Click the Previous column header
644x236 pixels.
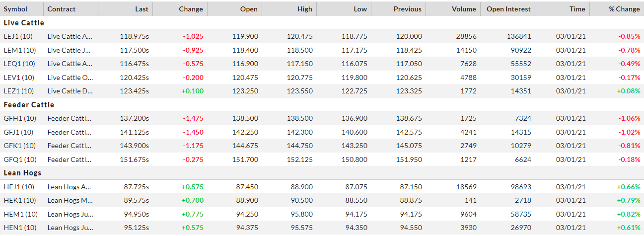pos(407,9)
